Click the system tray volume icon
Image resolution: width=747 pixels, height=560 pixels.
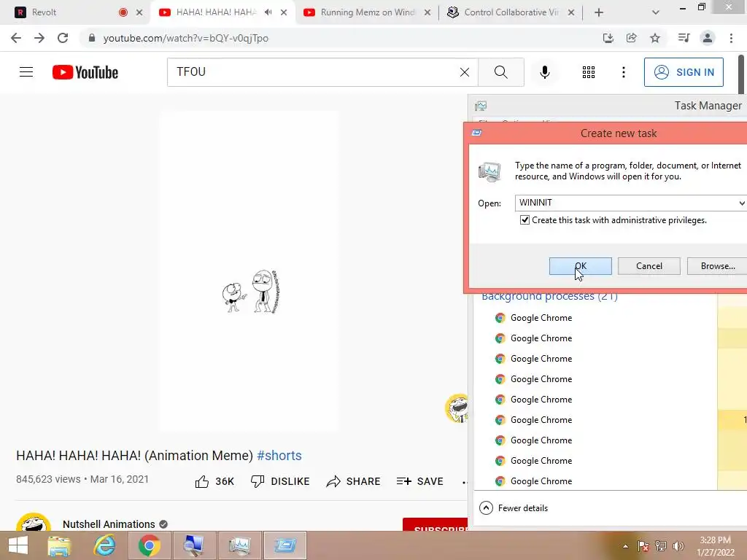tap(678, 546)
